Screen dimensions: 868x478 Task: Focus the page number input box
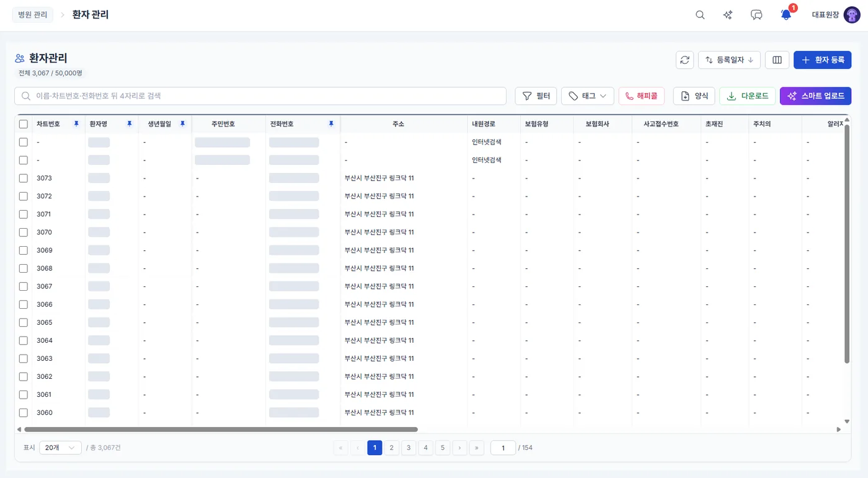pos(503,448)
